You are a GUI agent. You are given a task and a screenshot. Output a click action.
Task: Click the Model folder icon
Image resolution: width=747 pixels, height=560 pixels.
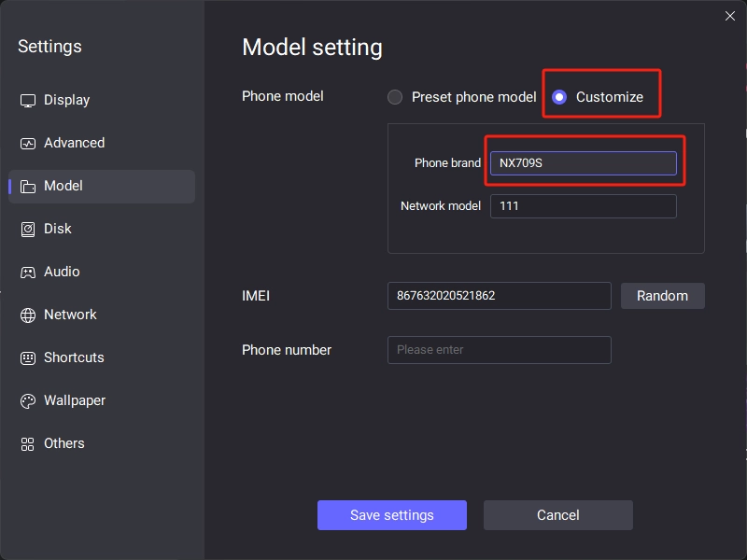[x=28, y=186]
